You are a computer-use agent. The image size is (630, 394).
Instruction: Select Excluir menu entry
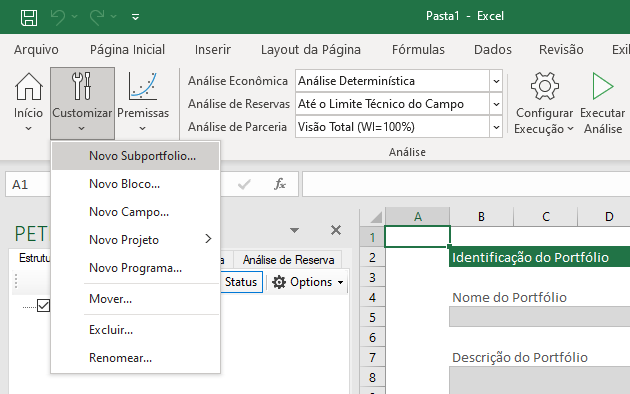tap(135, 330)
